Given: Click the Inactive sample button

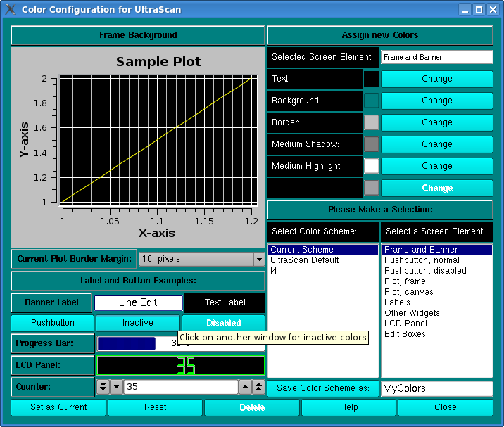Looking at the screenshot, I should coord(137,323).
